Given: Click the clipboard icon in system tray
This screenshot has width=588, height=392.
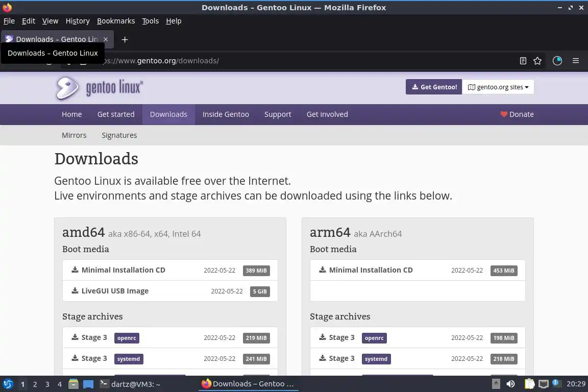Looking at the screenshot, I should click(x=529, y=384).
